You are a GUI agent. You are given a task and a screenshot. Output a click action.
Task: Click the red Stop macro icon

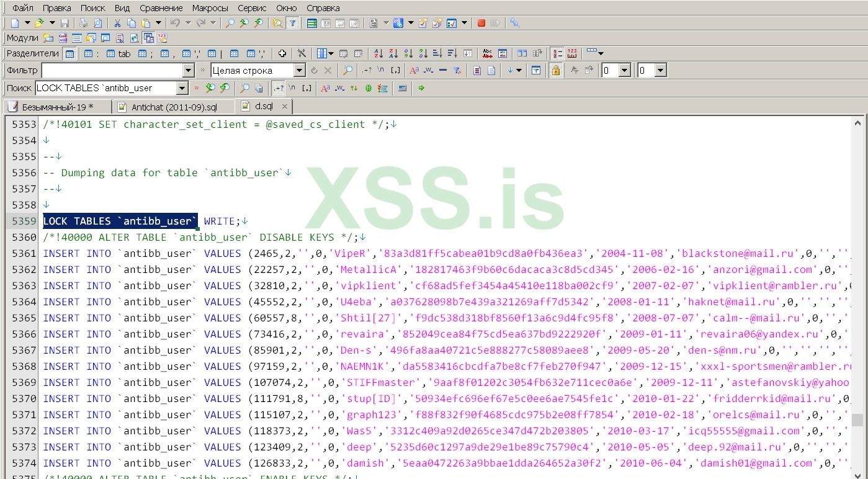click(x=481, y=23)
